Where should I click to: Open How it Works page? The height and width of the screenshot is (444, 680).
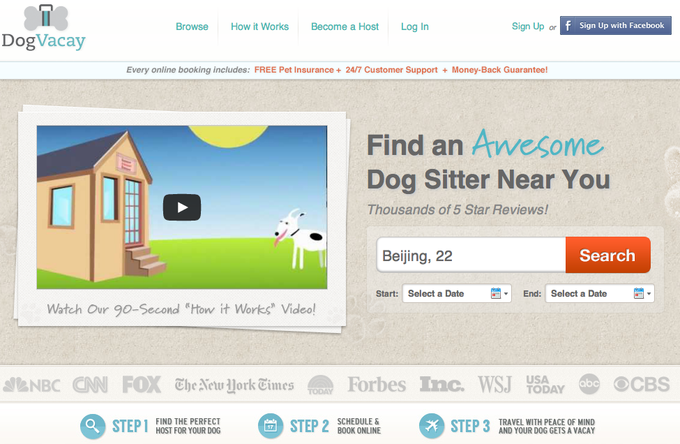260,26
